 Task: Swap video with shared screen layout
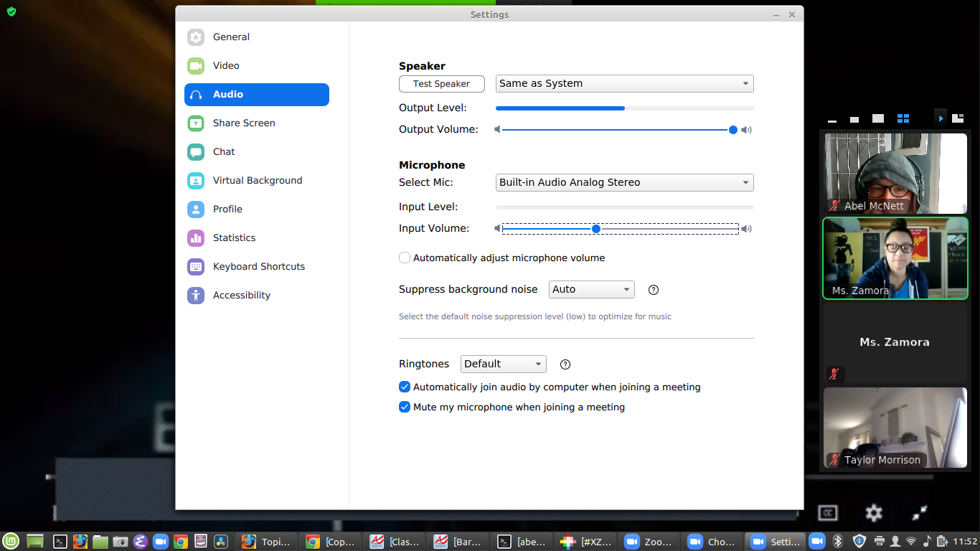click(958, 118)
